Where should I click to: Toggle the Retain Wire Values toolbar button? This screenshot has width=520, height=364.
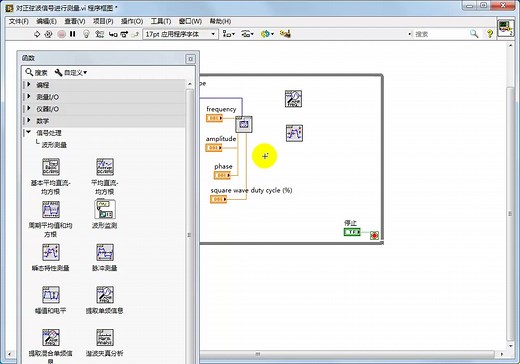[99, 34]
